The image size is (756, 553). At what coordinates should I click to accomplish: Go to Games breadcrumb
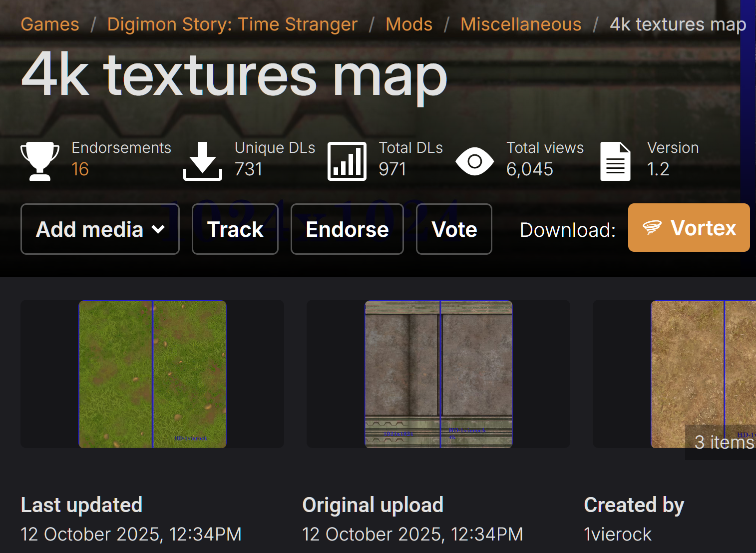[50, 24]
